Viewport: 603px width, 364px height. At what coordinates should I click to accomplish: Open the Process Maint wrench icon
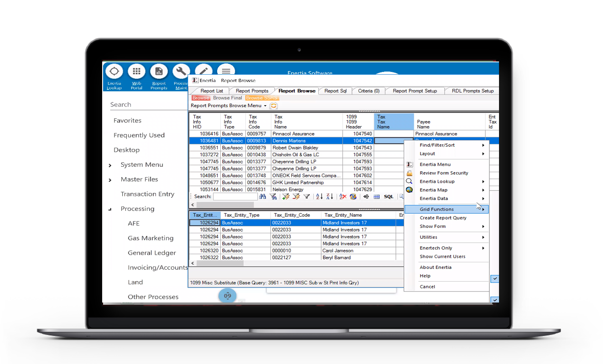click(181, 72)
